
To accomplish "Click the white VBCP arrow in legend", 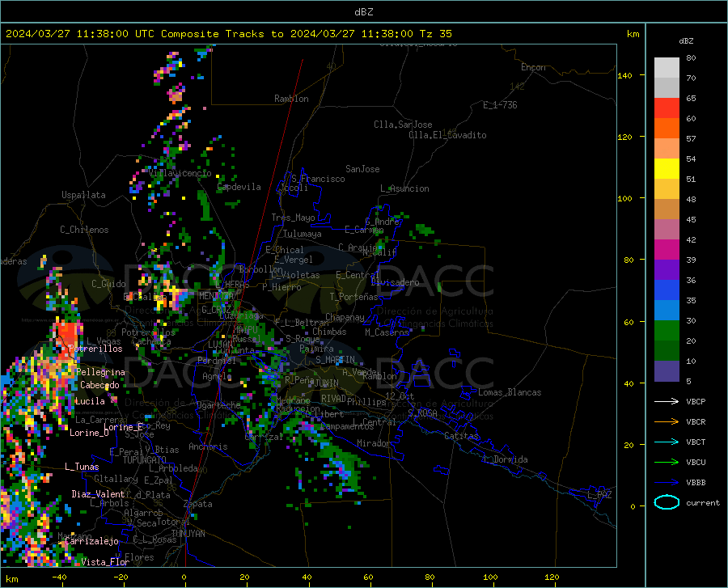I will pyautogui.click(x=667, y=401).
